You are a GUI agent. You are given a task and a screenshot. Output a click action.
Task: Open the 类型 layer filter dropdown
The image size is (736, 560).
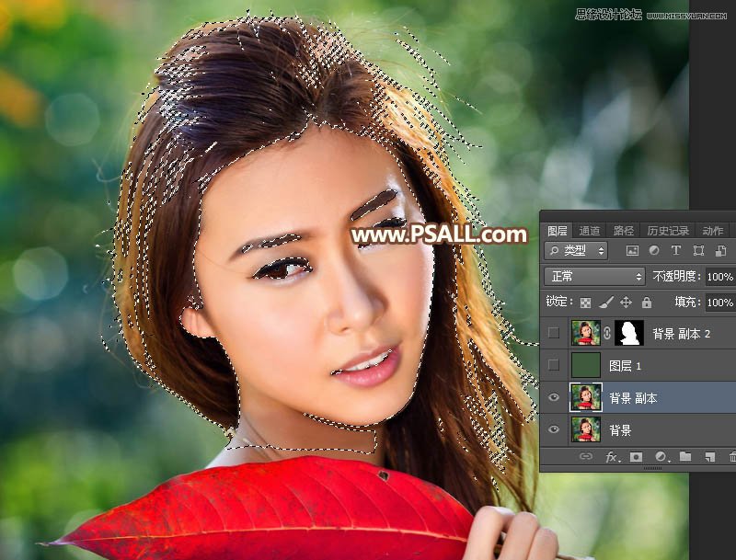click(576, 251)
